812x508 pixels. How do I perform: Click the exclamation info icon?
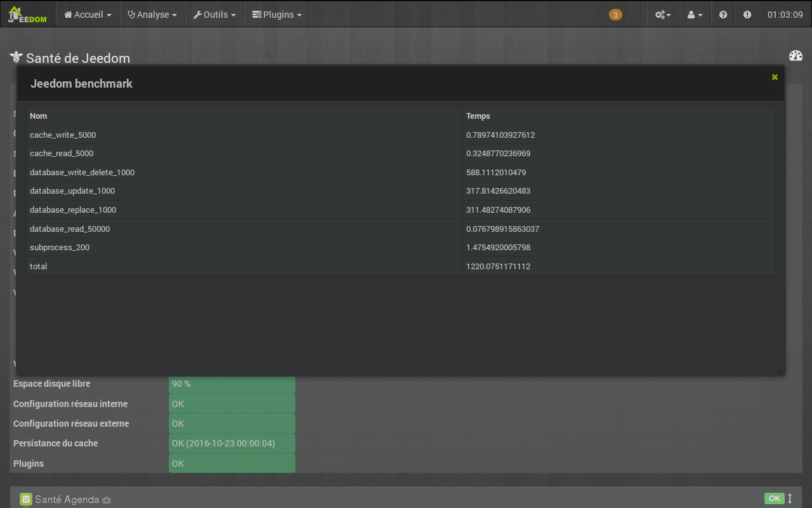pyautogui.click(x=747, y=15)
